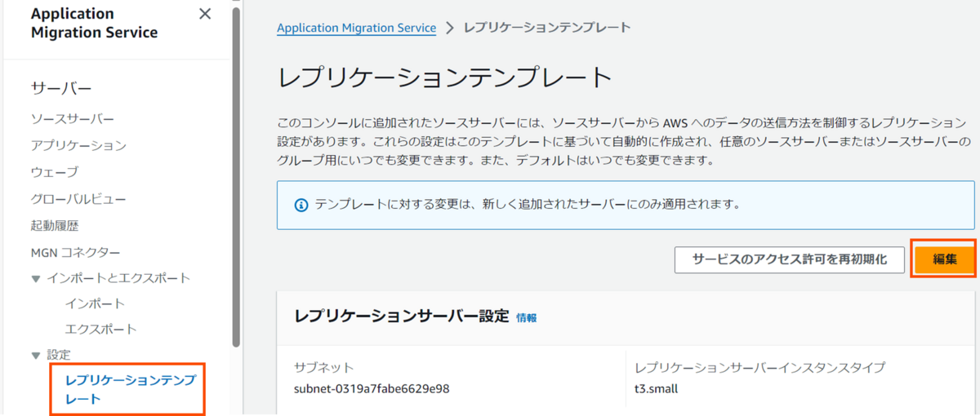980x416 pixels.
Task: Open グローバルビュー in the sidebar
Action: [78, 198]
